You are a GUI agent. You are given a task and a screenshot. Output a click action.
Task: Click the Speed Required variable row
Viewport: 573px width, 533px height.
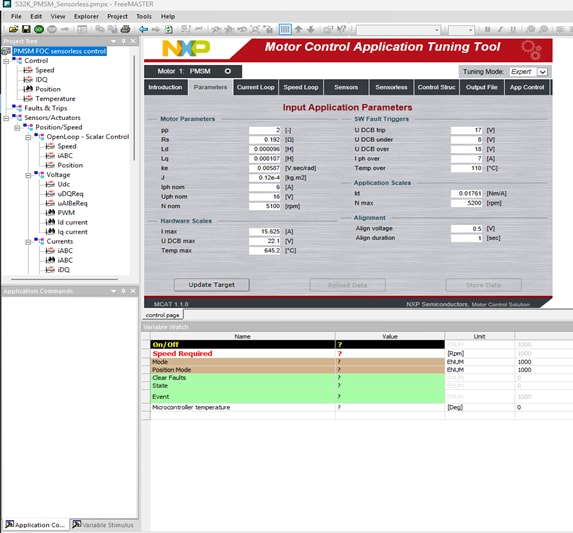click(x=297, y=354)
